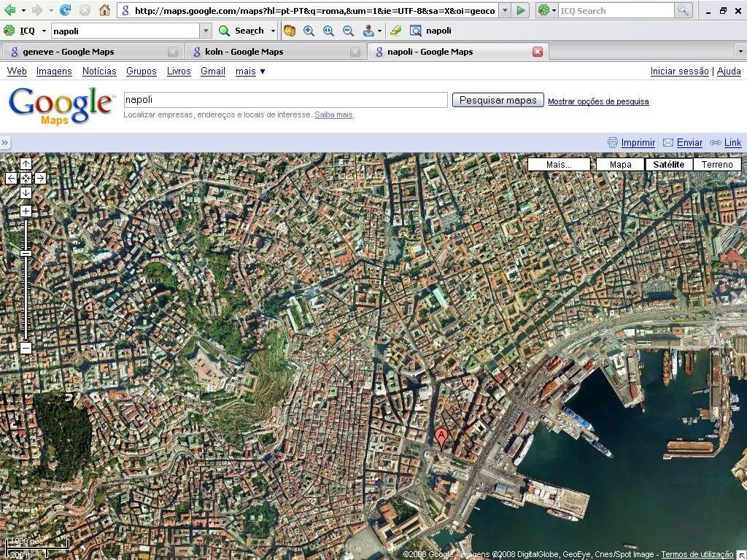The width and height of the screenshot is (747, 560).
Task: Go to browser home page icon
Action: (104, 10)
